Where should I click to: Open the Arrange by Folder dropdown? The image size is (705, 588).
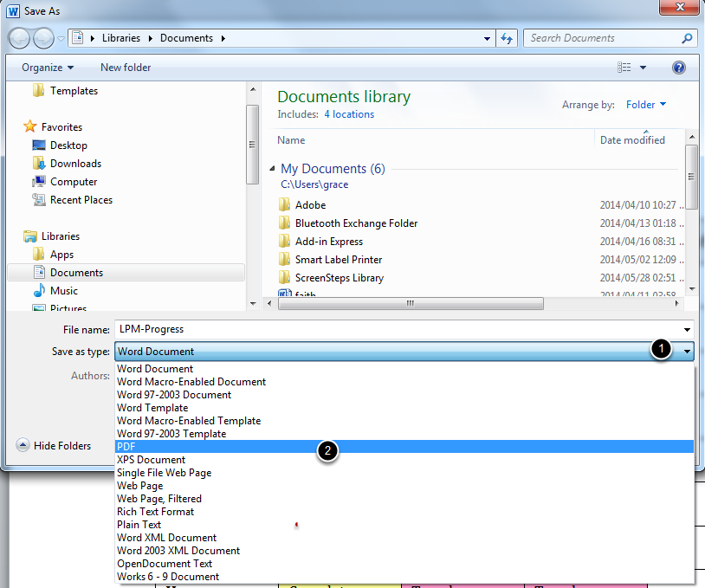click(x=645, y=104)
